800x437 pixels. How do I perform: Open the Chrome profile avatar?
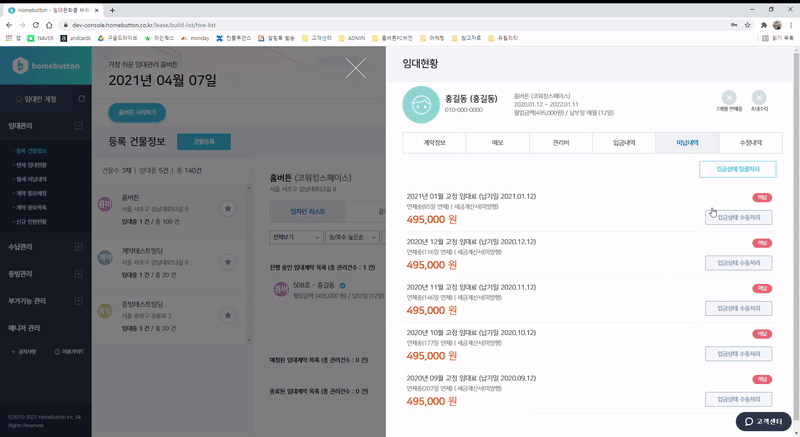point(777,24)
